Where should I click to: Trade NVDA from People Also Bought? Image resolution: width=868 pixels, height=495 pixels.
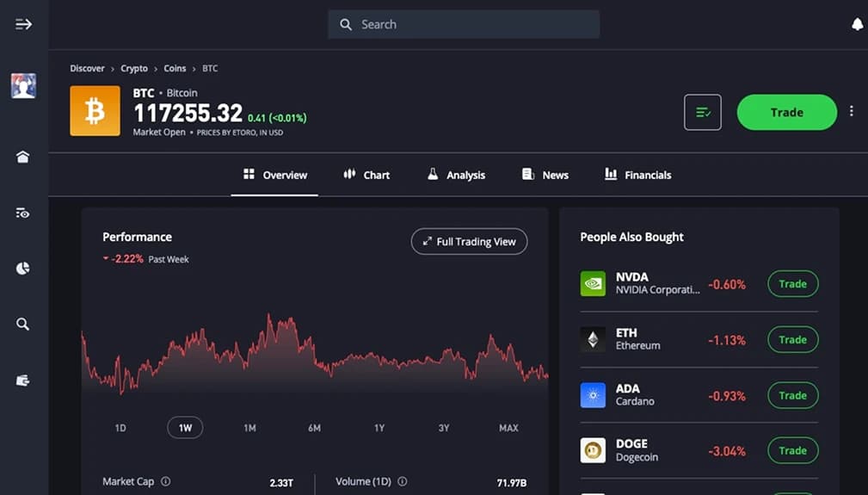(x=792, y=283)
